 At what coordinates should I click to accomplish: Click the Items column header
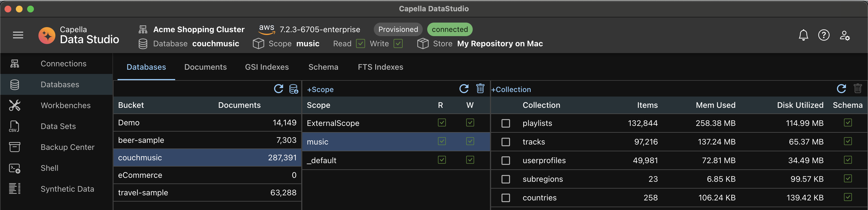647,105
